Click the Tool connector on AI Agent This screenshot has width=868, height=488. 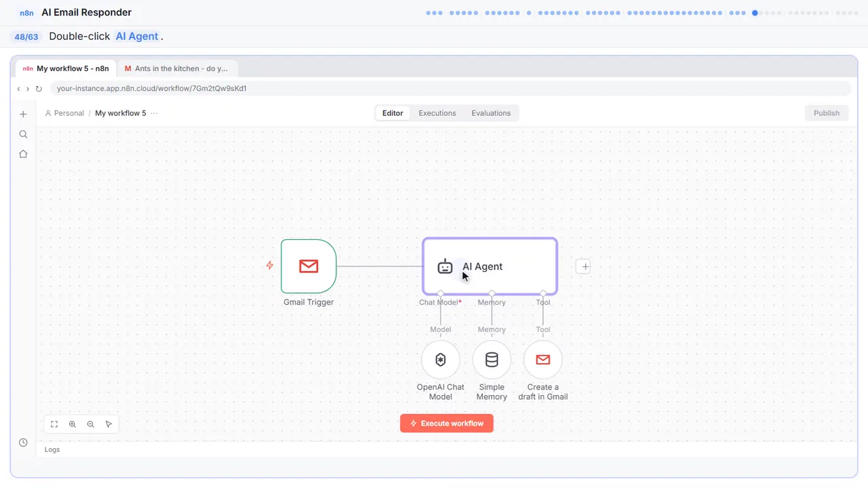click(x=543, y=293)
